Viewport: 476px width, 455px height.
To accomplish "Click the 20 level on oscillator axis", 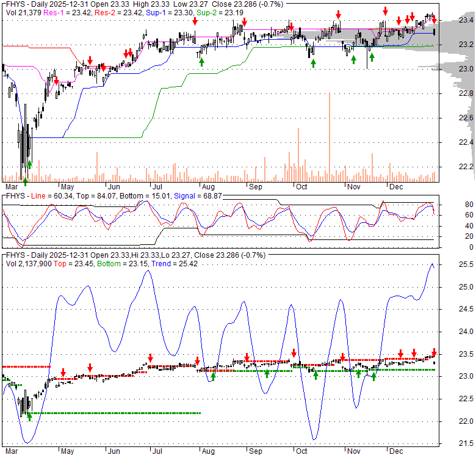I will (469, 236).
